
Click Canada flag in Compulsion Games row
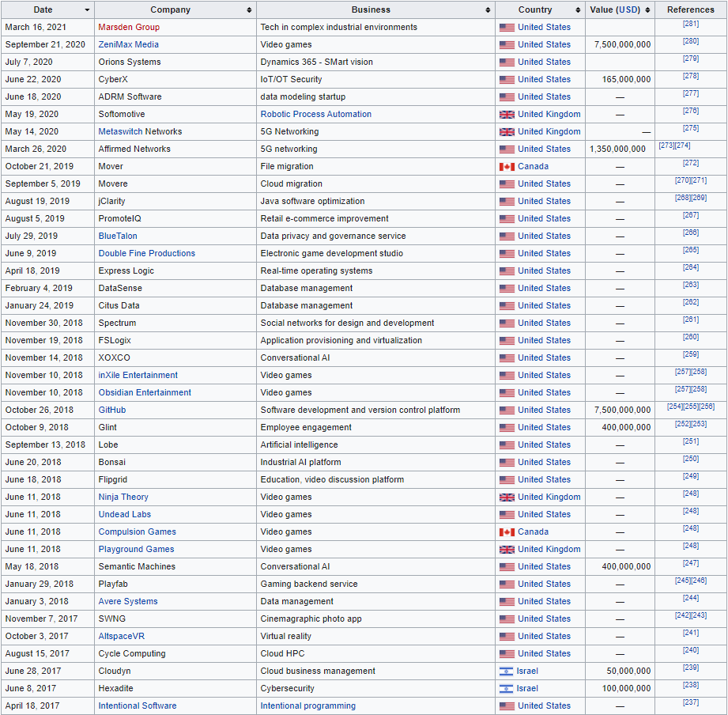507,532
